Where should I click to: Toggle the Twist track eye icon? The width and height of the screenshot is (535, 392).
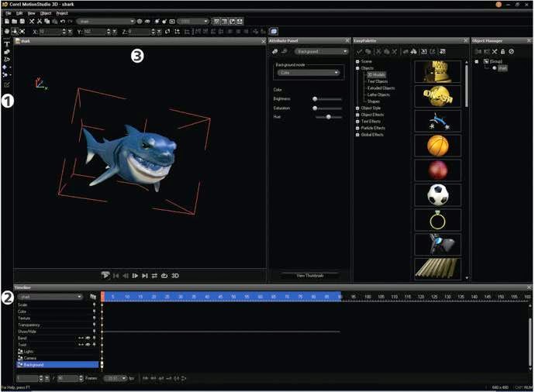pyautogui.click(x=88, y=345)
